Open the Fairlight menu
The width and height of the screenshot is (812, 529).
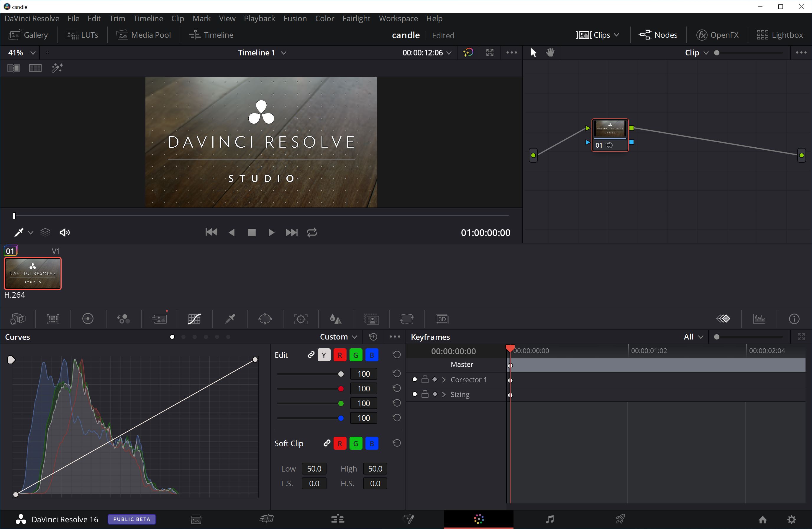(356, 18)
